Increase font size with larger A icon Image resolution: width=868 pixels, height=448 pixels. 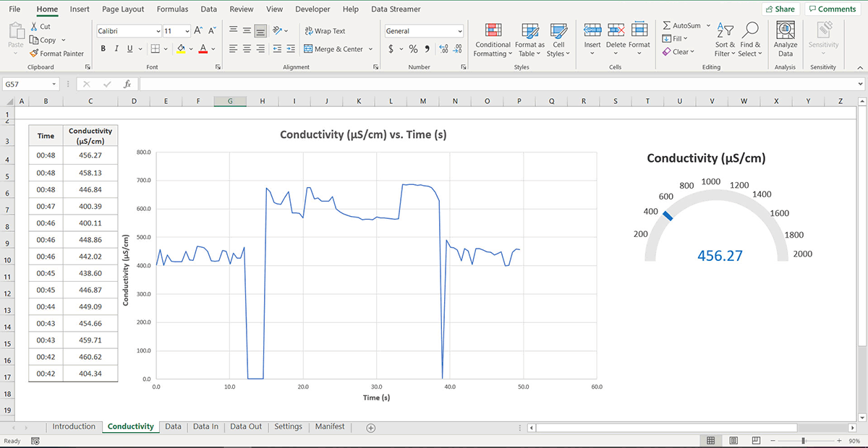click(x=198, y=31)
